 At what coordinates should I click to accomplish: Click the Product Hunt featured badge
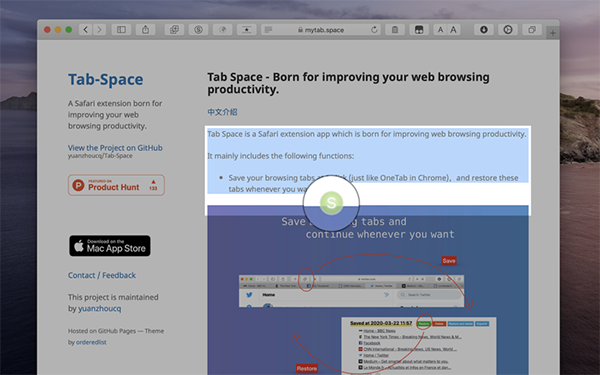click(116, 185)
